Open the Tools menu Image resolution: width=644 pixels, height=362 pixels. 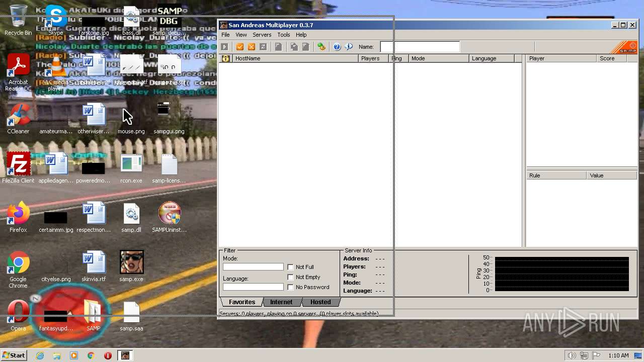tap(284, 35)
